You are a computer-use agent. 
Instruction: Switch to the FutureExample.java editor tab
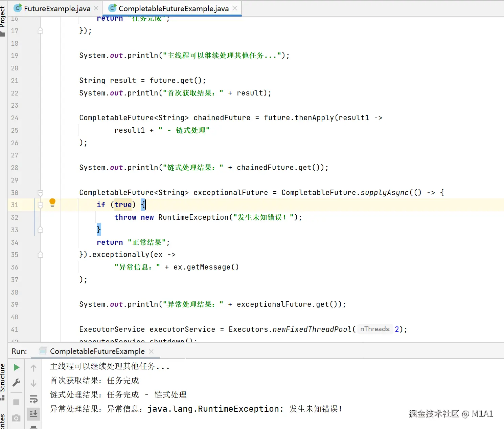(57, 8)
